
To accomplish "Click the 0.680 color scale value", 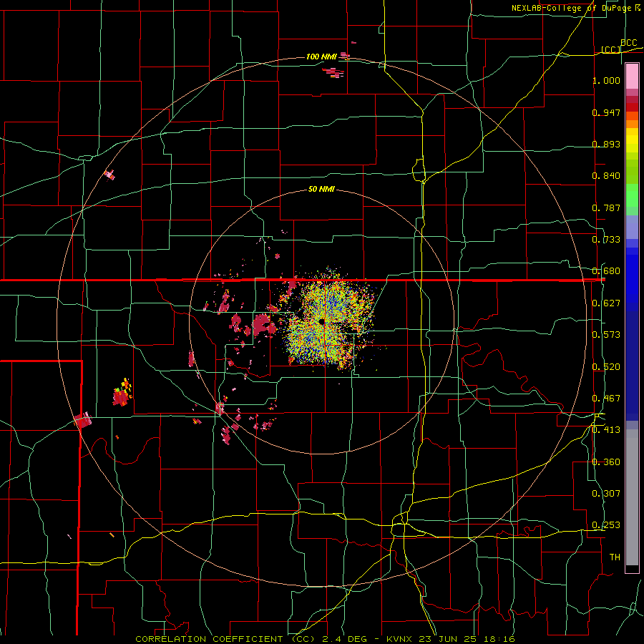I will tap(606, 270).
